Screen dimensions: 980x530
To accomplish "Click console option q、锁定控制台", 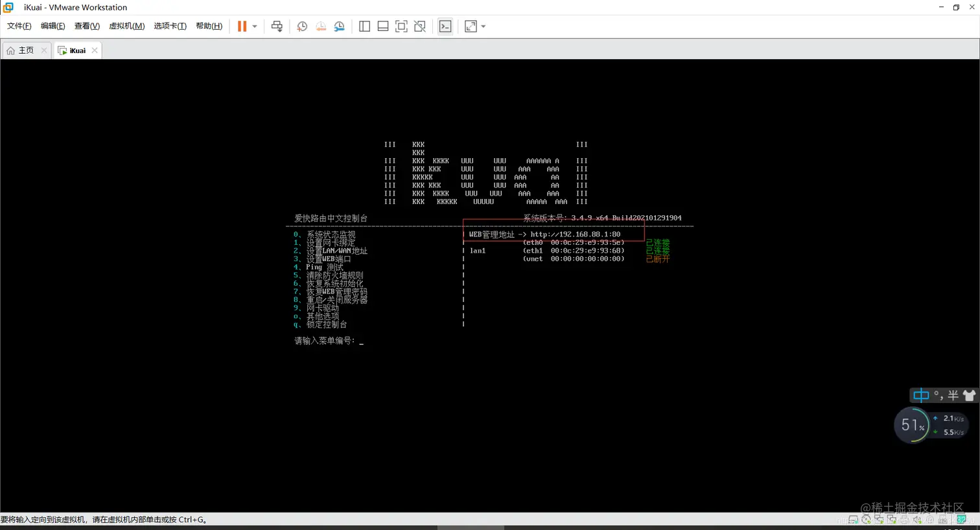I will pos(320,325).
